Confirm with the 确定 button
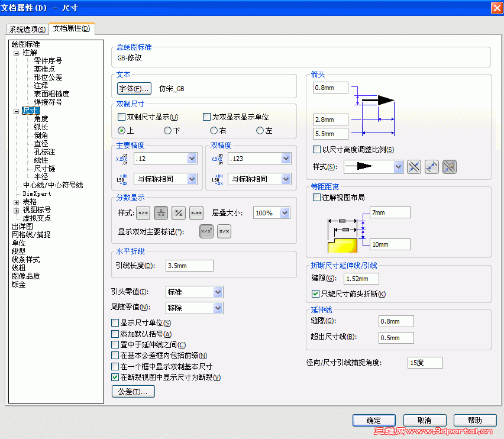This screenshot has height=439, width=504. pyautogui.click(x=374, y=420)
